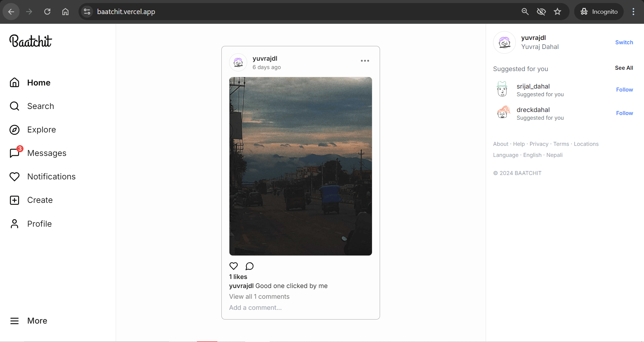Viewport: 644px width, 342px height.
Task: Select Home in the sidebar
Action: click(x=30, y=82)
